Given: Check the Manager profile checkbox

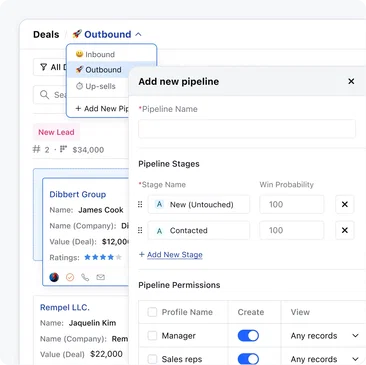Looking at the screenshot, I should click(152, 336).
